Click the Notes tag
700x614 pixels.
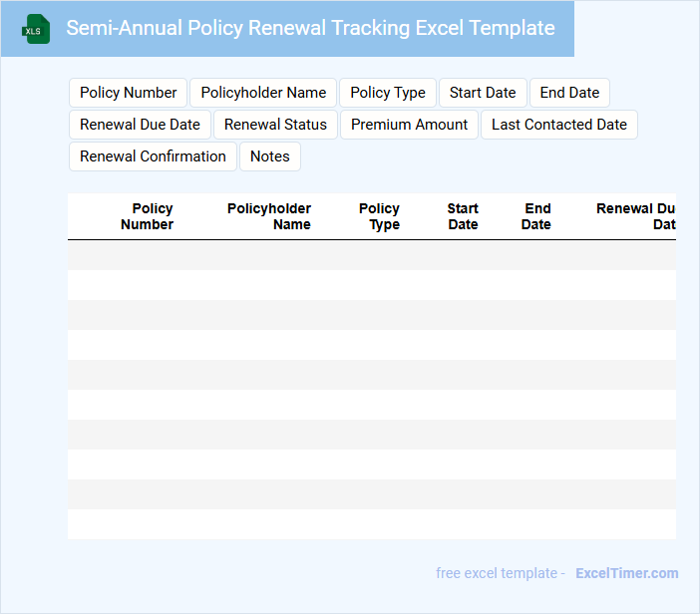click(269, 156)
